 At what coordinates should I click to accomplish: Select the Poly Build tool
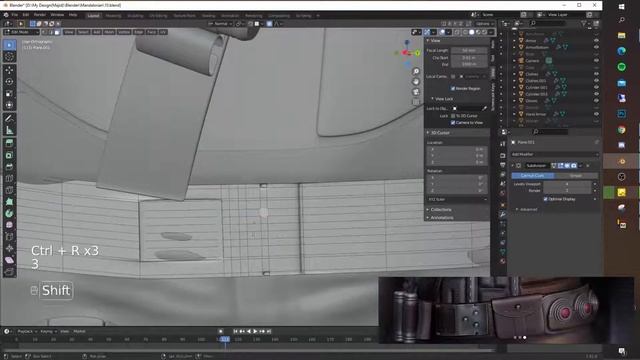pos(9,202)
